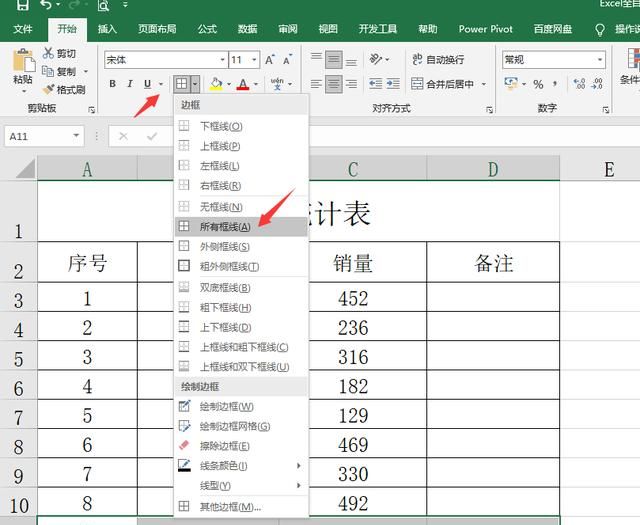Image resolution: width=640 pixels, height=525 pixels.
Task: Click the Paste clipboard icon
Action: click(23, 61)
